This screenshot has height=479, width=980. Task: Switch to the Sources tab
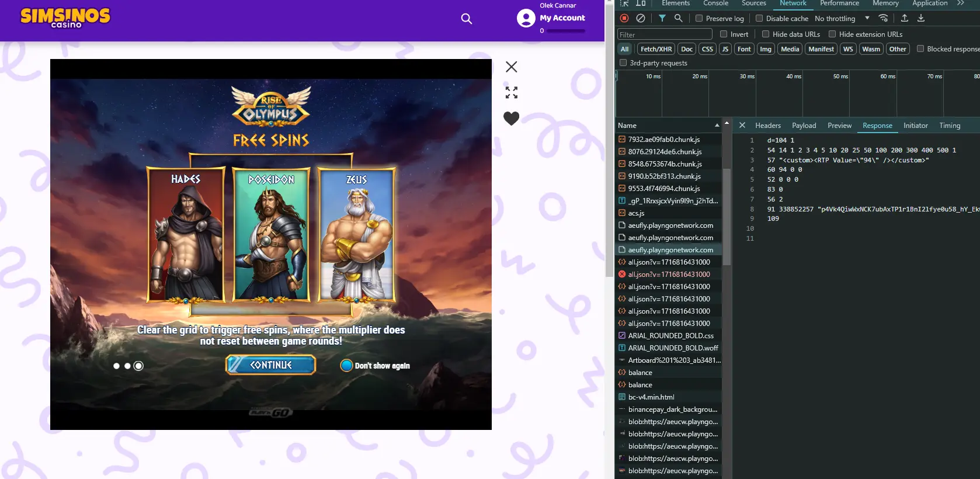pos(754,3)
